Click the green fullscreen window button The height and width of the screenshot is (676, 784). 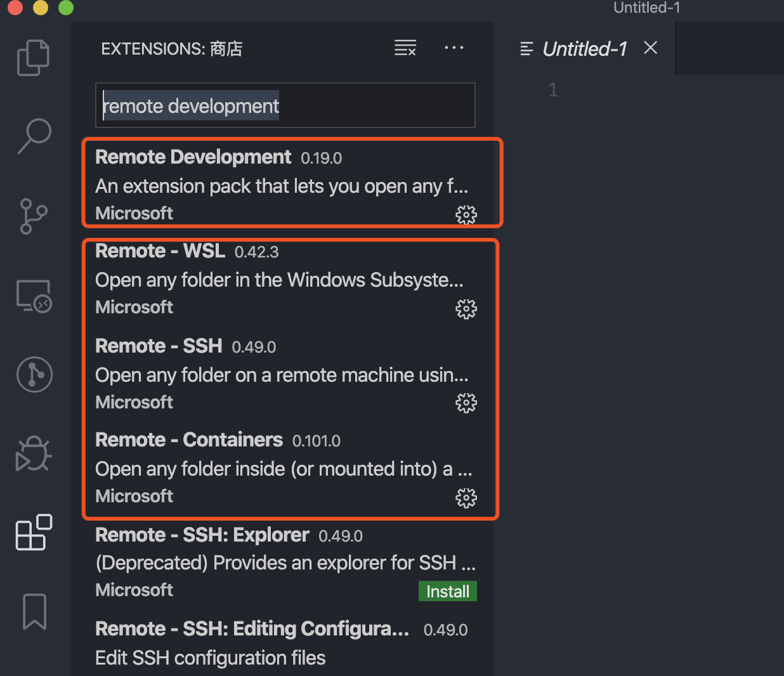[66, 7]
